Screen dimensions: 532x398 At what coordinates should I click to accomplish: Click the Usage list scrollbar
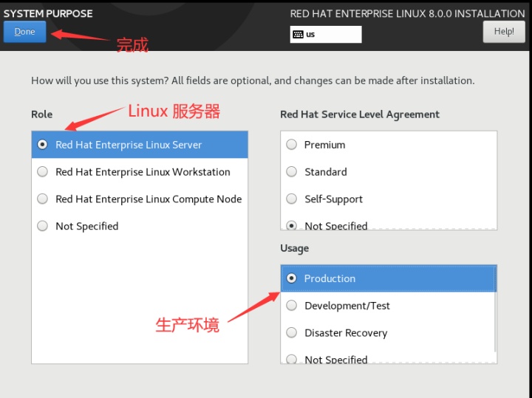495,309
